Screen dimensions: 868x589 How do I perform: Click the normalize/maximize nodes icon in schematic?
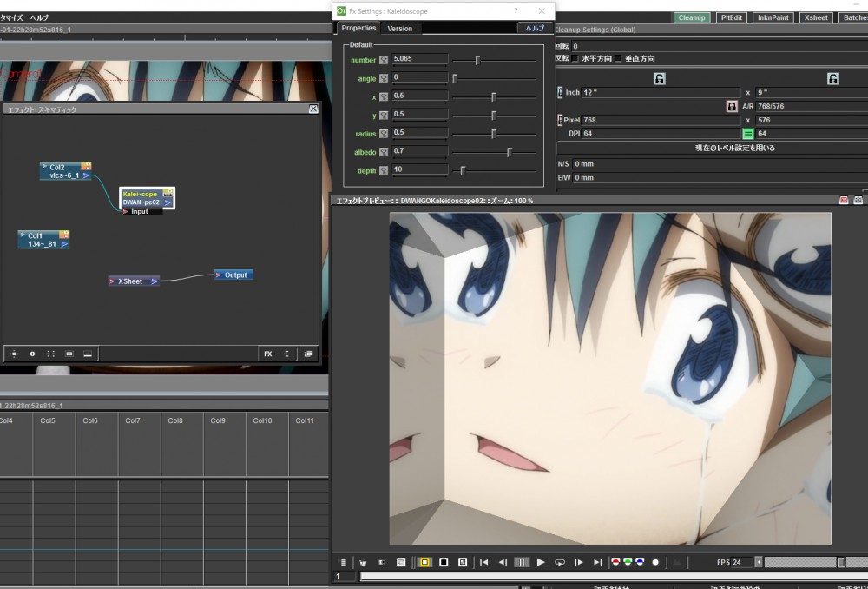click(88, 354)
